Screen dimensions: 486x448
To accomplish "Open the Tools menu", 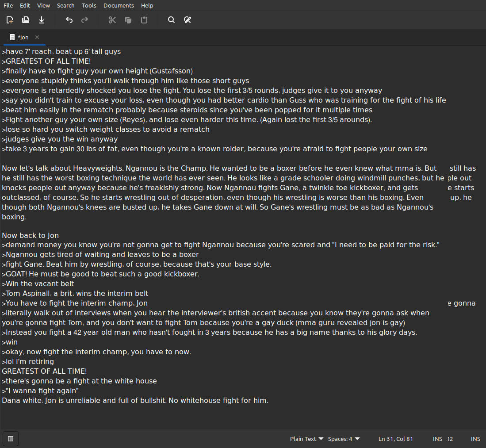I will click(x=89, y=6).
